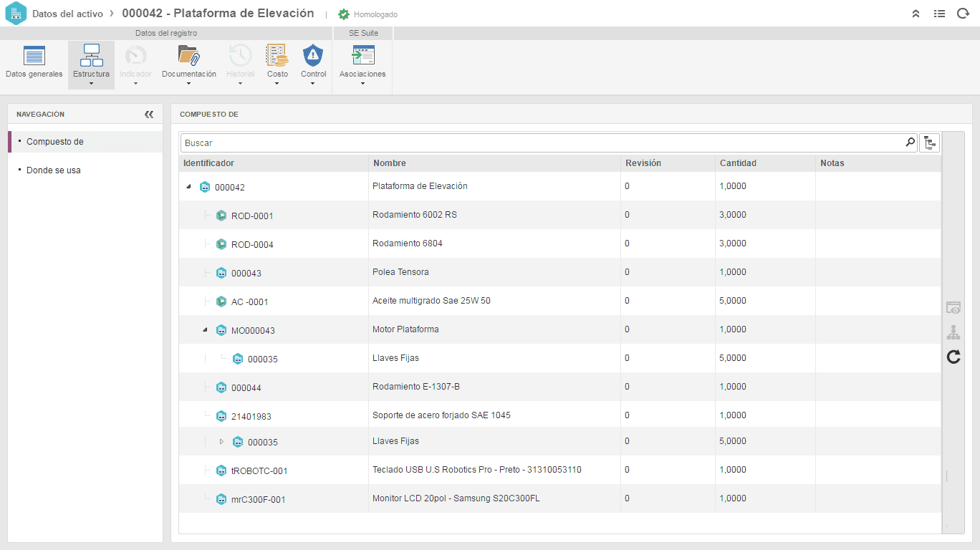Click the icon of MO000043 item
The height and width of the screenshot is (550, 980).
[221, 330]
